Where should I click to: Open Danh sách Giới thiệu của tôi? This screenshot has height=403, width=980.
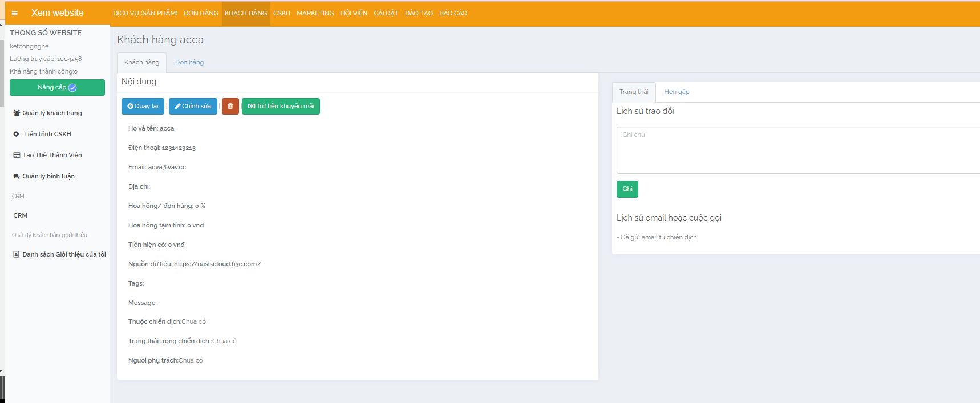64,254
